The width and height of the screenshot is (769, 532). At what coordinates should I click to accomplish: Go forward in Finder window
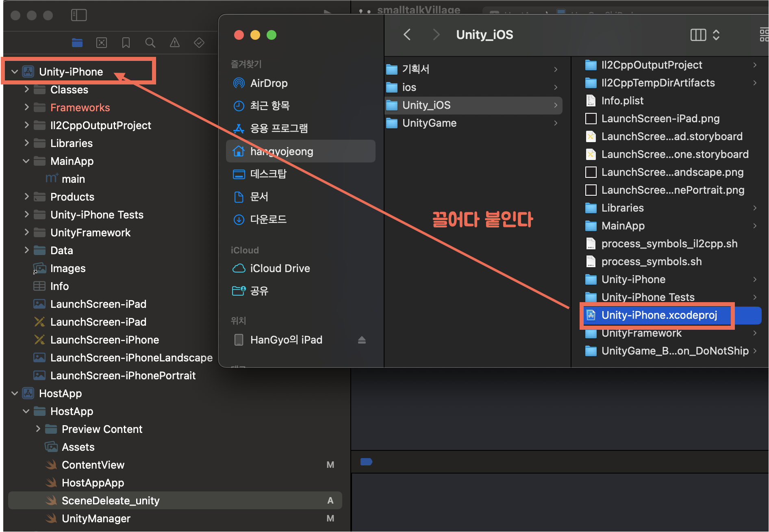tap(436, 35)
